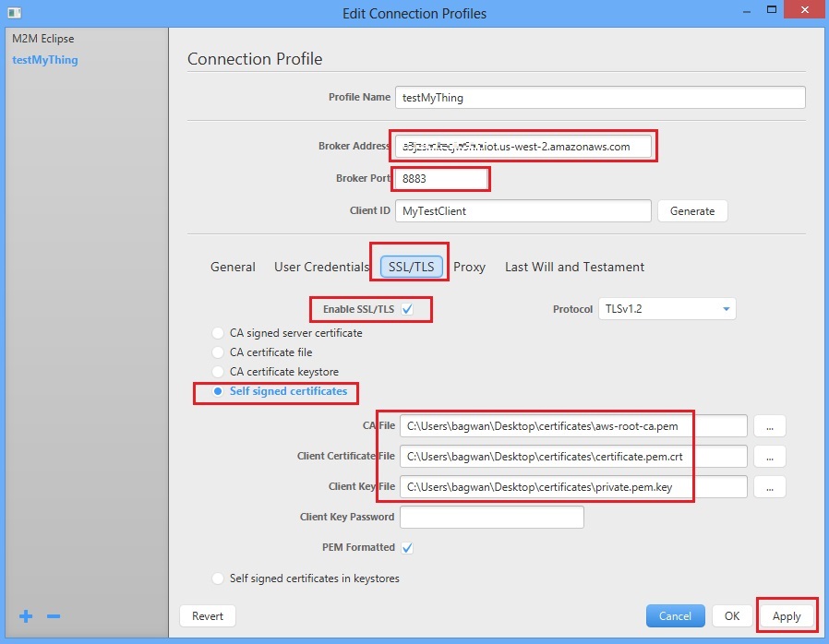The image size is (829, 644).
Task: Click the Revert button
Action: click(208, 615)
